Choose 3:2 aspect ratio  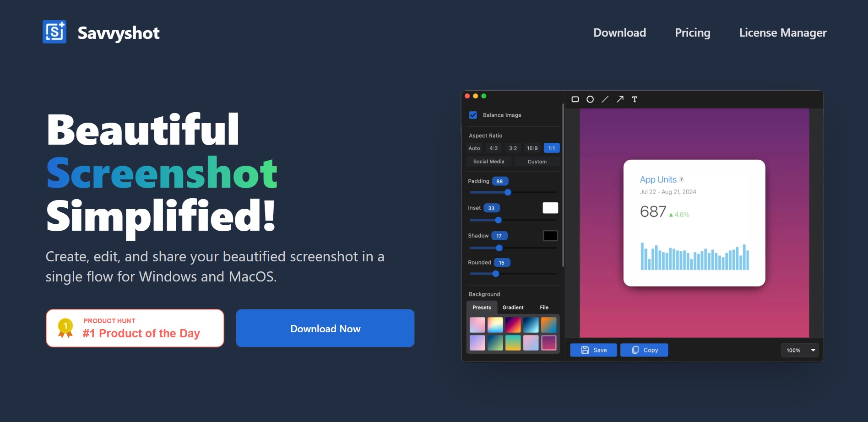tap(513, 148)
